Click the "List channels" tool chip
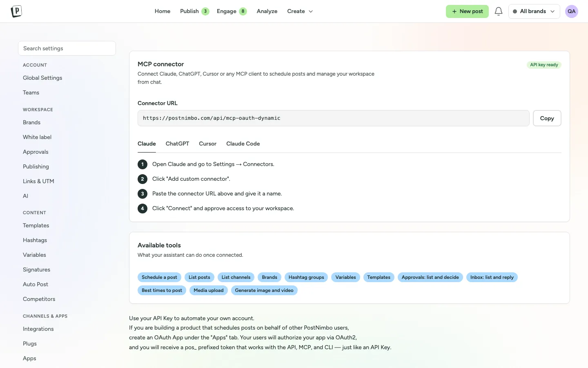Viewport: 588px width, 368px height. [x=236, y=277]
